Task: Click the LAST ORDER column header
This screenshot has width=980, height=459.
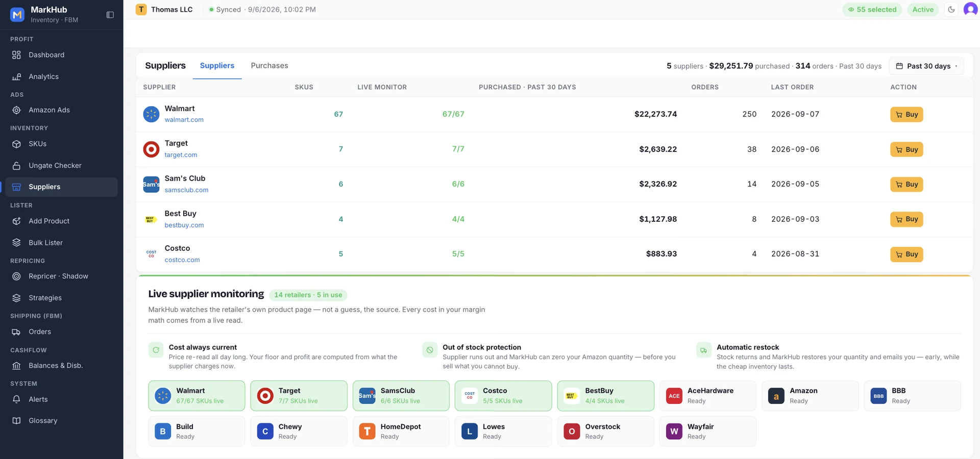Action: (x=792, y=87)
